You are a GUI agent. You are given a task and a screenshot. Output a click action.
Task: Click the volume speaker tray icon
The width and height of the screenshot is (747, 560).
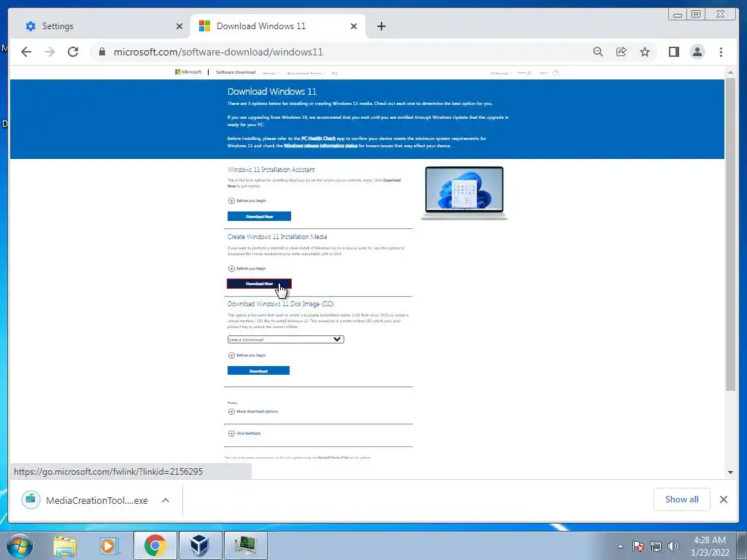[x=673, y=546]
